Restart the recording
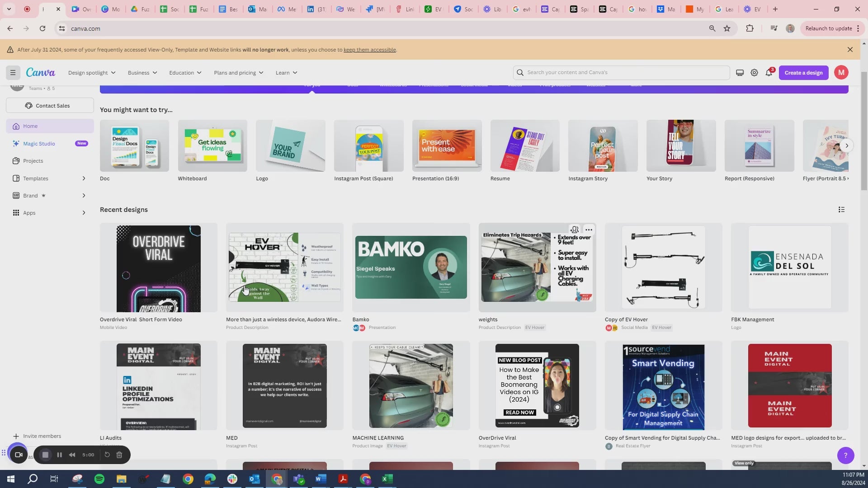 [x=107, y=455]
